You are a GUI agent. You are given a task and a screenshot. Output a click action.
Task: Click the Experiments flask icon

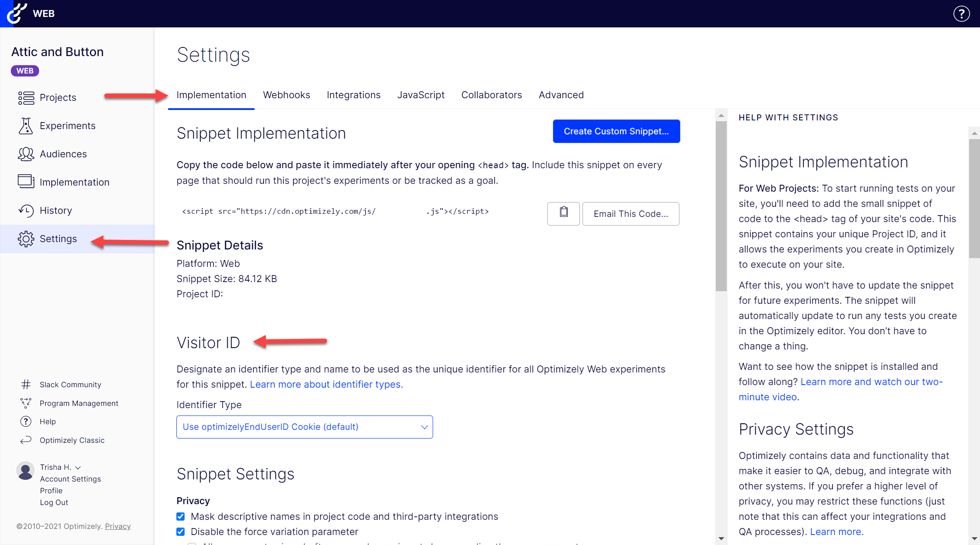click(26, 126)
